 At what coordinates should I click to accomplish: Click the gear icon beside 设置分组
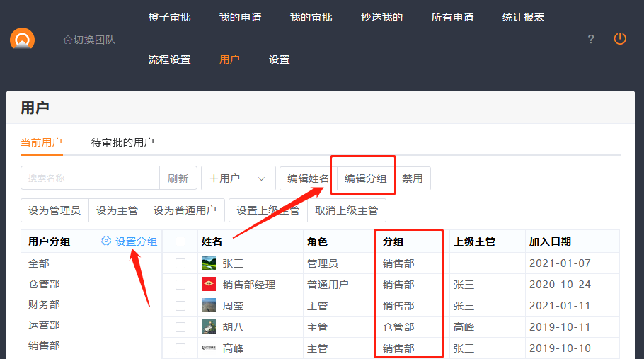click(x=106, y=241)
